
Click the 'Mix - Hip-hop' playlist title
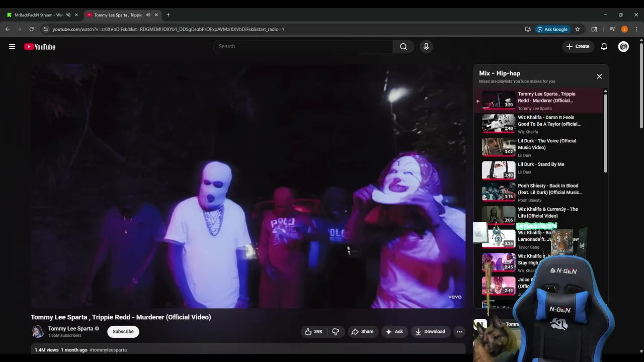(500, 73)
